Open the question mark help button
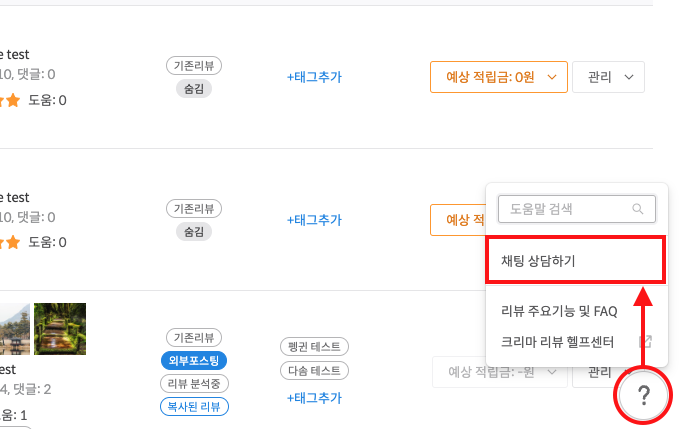681x429 pixels. click(643, 395)
